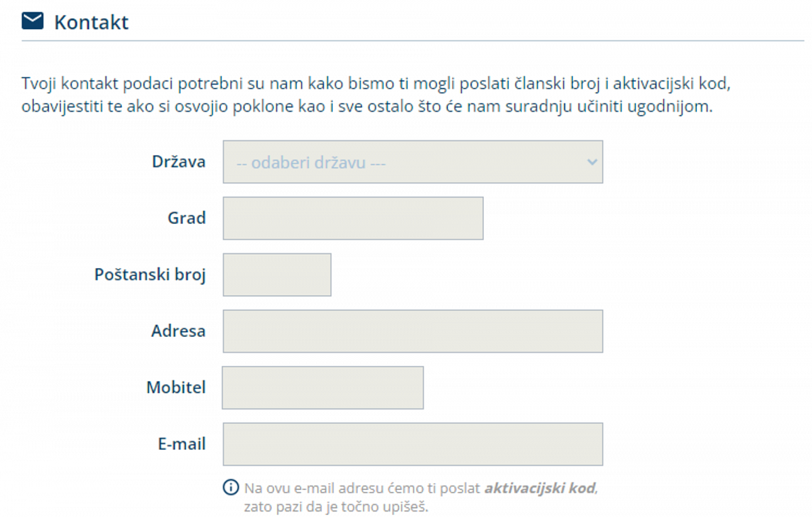Click the Mobitel field label
Viewport: 812px width, 517px height.
click(176, 388)
